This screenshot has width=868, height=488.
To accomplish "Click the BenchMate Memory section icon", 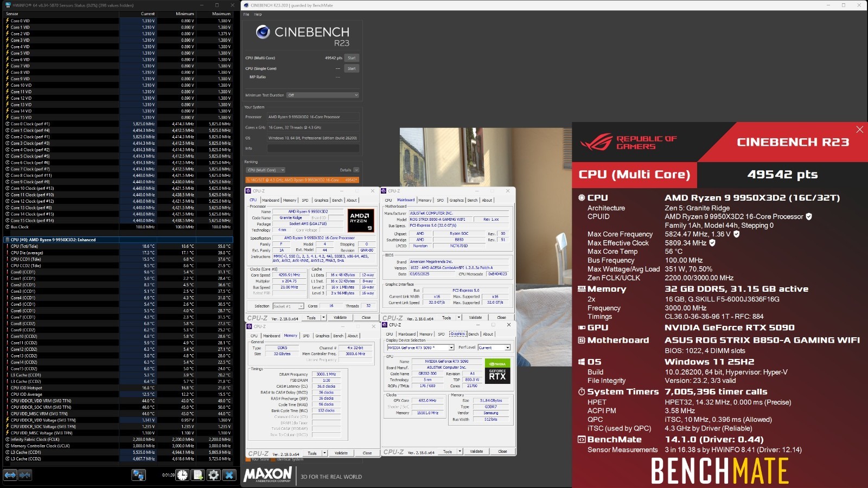I will pyautogui.click(x=582, y=289).
